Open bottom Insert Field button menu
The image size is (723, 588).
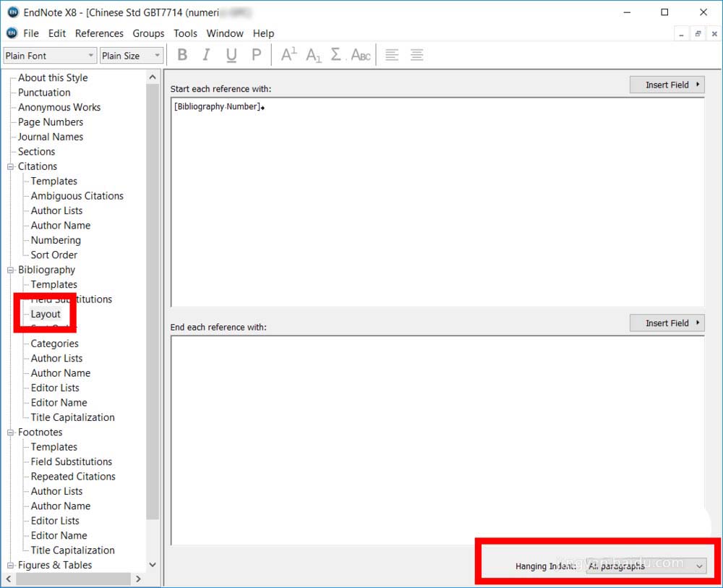point(667,323)
